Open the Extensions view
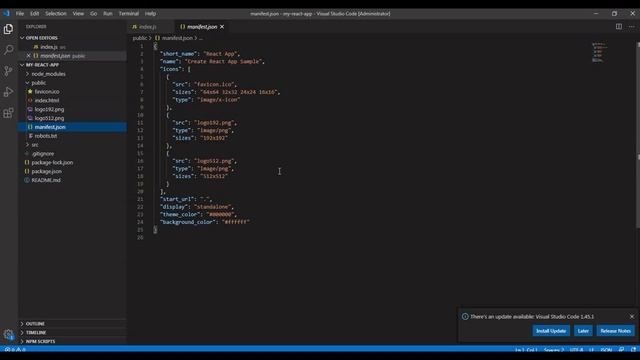The height and width of the screenshot is (360, 640). [x=8, y=113]
